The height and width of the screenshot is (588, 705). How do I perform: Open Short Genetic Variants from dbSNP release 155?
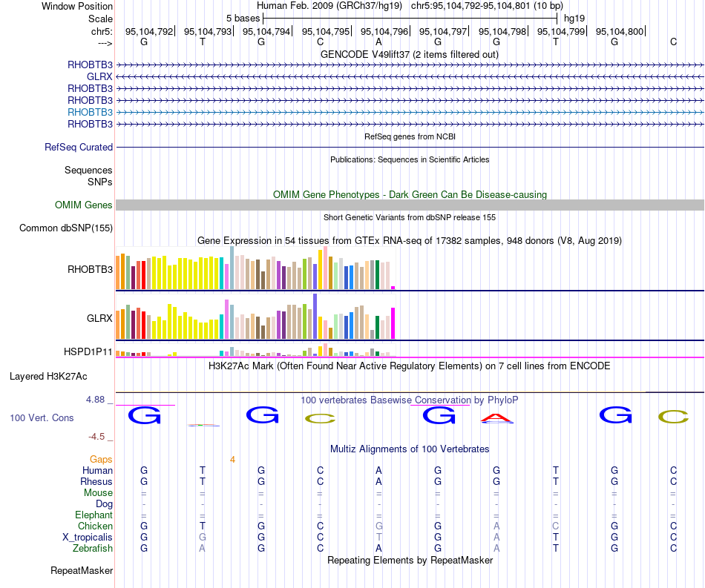[x=410, y=217]
